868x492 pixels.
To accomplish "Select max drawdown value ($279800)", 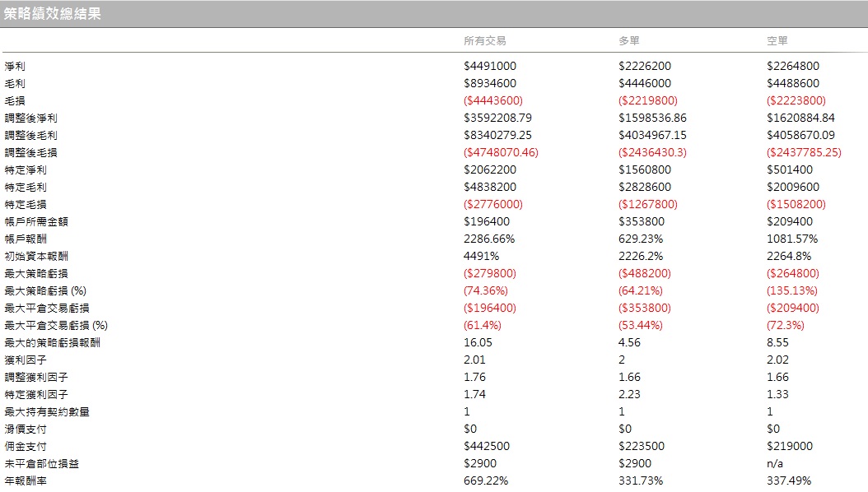I will pyautogui.click(x=490, y=274).
